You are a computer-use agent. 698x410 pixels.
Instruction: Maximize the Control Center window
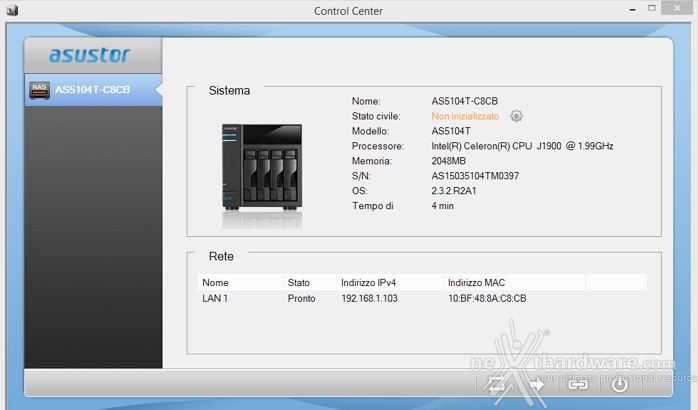652,8
